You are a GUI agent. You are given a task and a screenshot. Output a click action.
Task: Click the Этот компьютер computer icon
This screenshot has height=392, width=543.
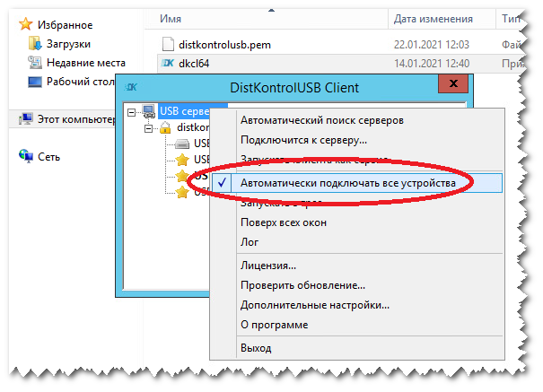click(x=26, y=118)
